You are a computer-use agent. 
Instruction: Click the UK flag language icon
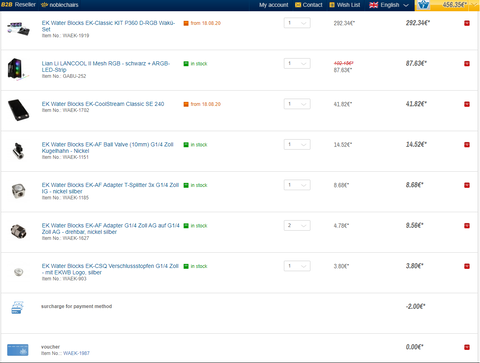(x=374, y=5)
